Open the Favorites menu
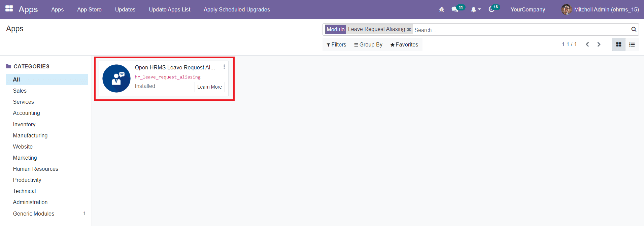Screen dimensions: 644x226 [x=404, y=44]
